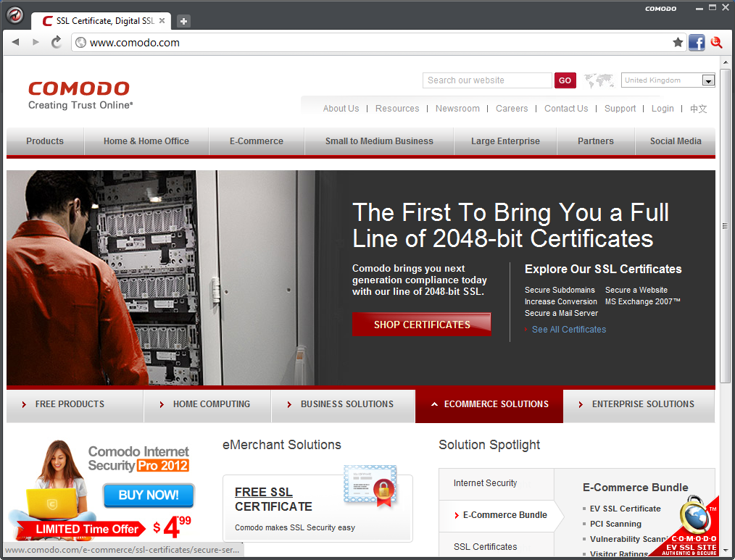
Task: Open the Secure a Website link
Action: coord(636,290)
